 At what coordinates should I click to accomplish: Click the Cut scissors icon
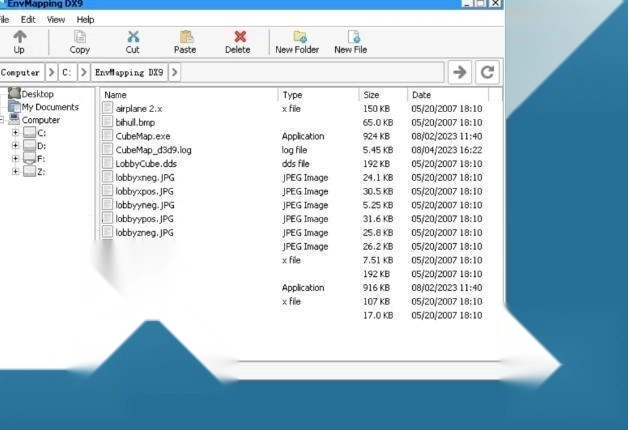[133, 37]
